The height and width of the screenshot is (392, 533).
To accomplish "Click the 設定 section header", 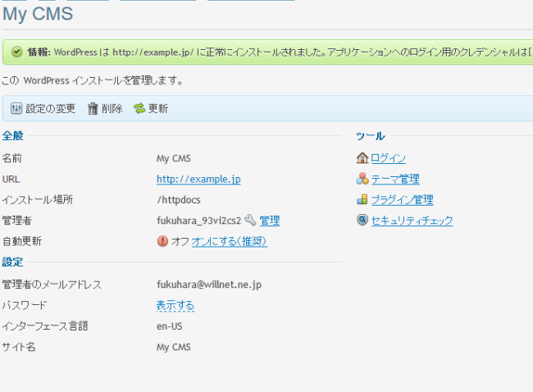I will [12, 262].
